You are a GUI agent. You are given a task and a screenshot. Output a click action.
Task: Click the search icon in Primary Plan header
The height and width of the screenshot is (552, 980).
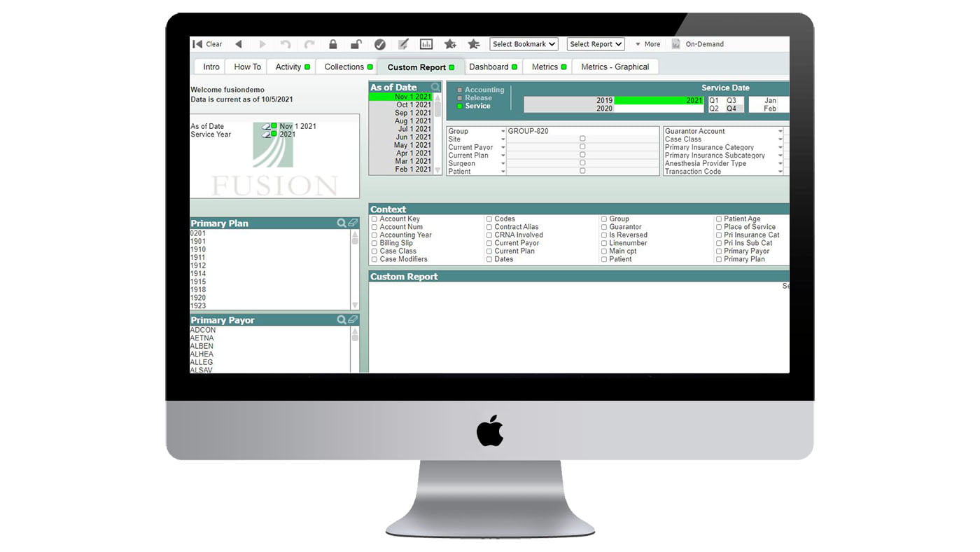click(342, 223)
